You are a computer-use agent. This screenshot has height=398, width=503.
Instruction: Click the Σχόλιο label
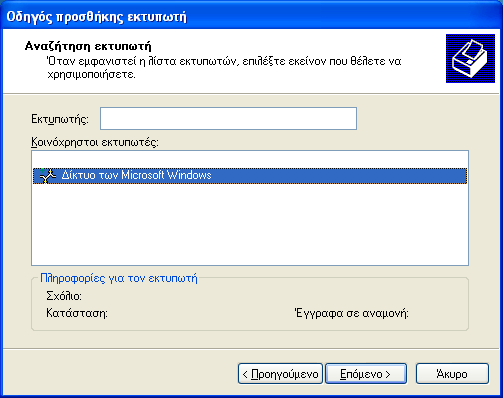point(64,296)
